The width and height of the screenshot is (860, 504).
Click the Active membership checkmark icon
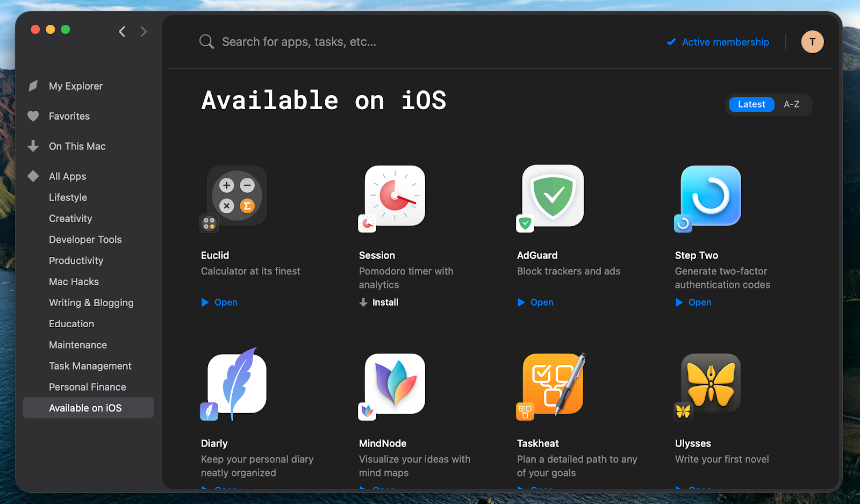[671, 42]
